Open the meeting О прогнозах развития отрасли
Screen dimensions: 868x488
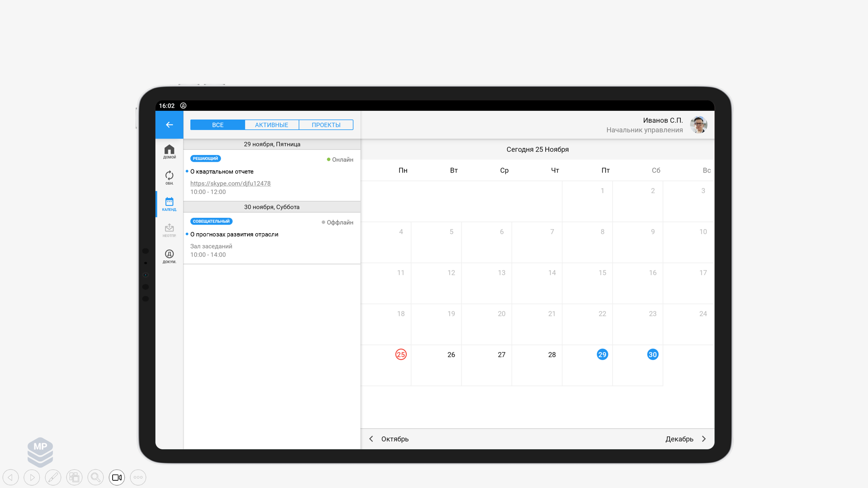coord(234,234)
